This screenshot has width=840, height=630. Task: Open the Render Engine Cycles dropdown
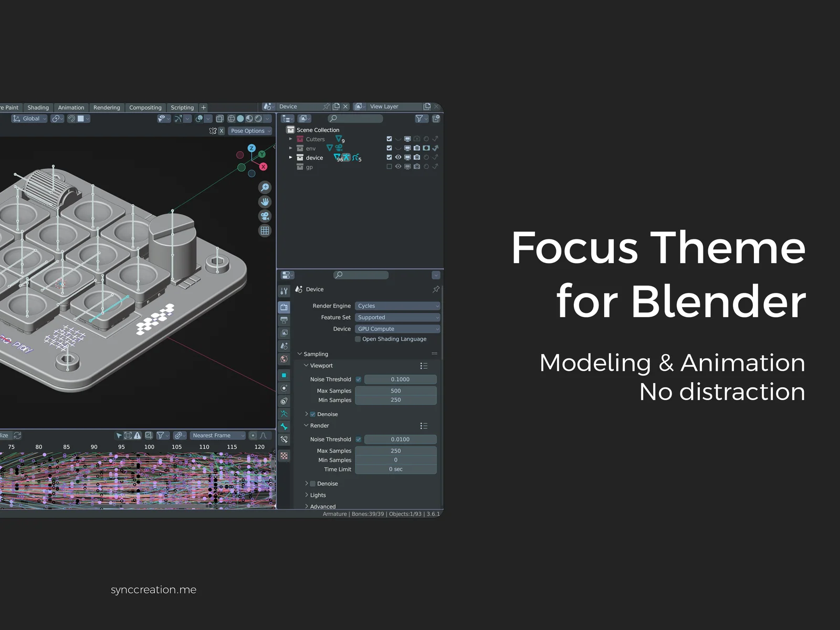point(397,306)
